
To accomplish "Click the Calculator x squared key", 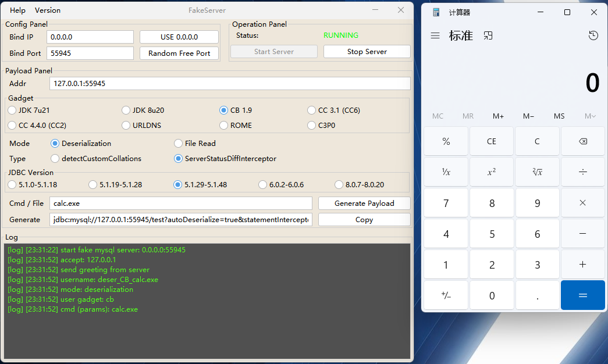I will (492, 172).
